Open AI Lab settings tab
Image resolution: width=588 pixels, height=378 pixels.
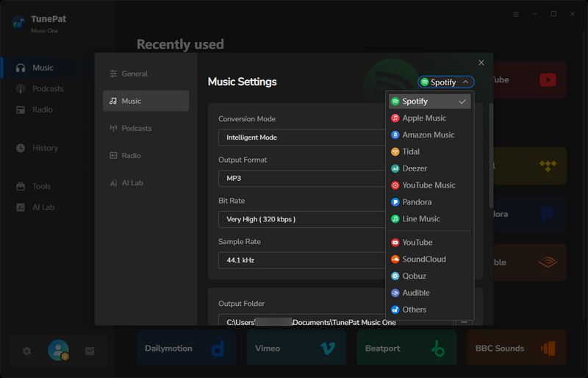click(x=146, y=183)
